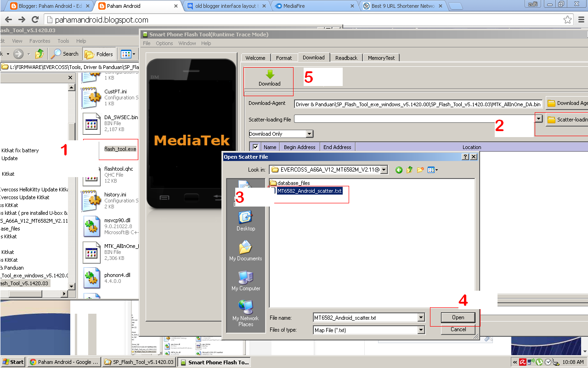This screenshot has height=368, width=588.
Task: Open Desktop in the dialog places bar
Action: tap(246, 221)
